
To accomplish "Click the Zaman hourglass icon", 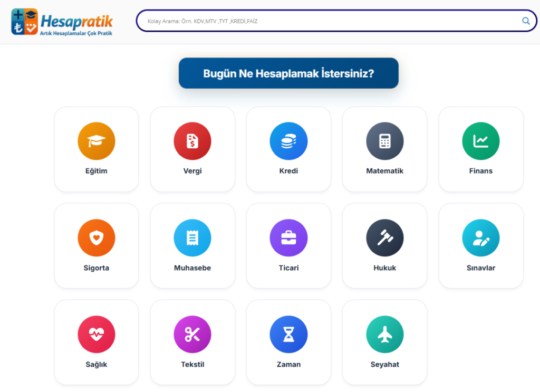I will point(288,334).
